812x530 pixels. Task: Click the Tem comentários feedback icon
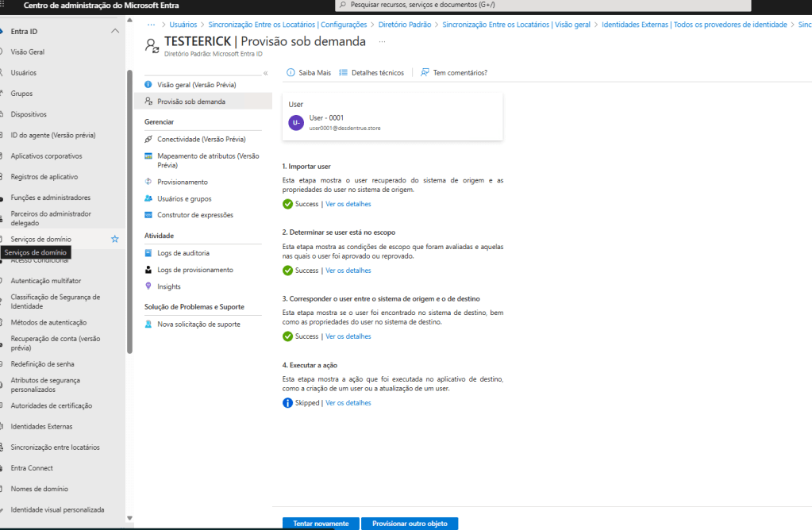[425, 72]
